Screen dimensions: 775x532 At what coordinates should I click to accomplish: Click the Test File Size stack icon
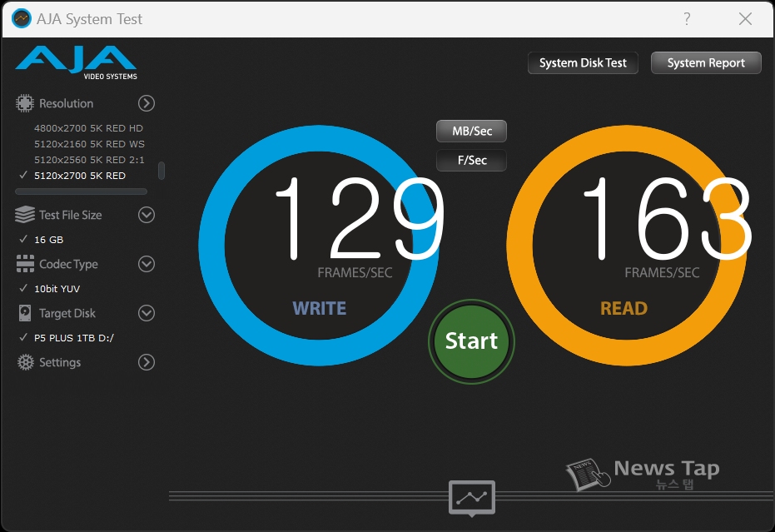pos(25,215)
